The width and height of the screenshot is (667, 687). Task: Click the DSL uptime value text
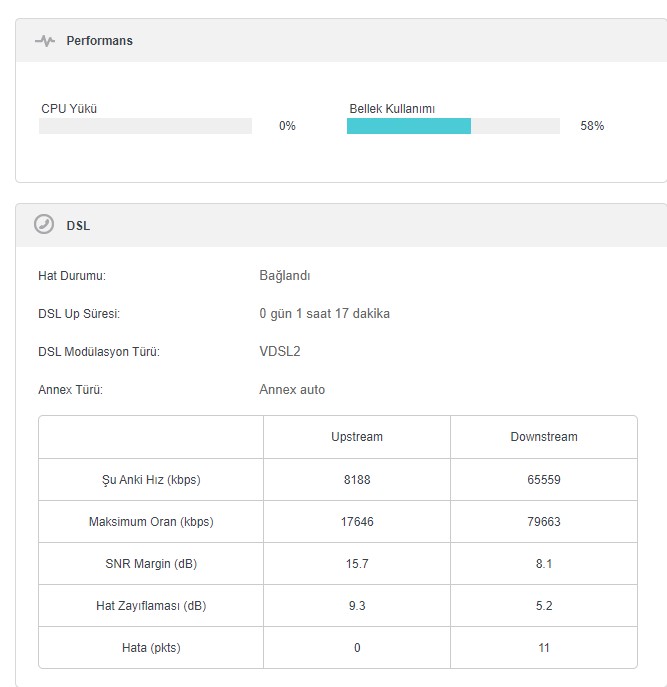click(x=324, y=314)
